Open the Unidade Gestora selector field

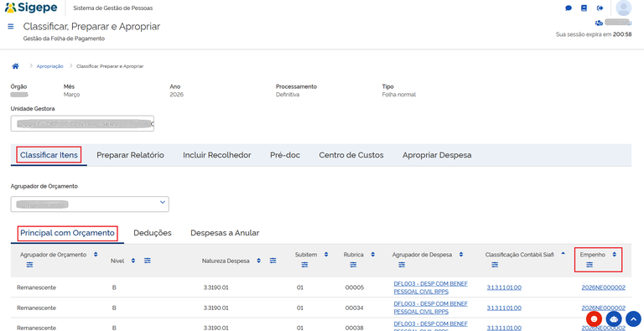pyautogui.click(x=82, y=123)
